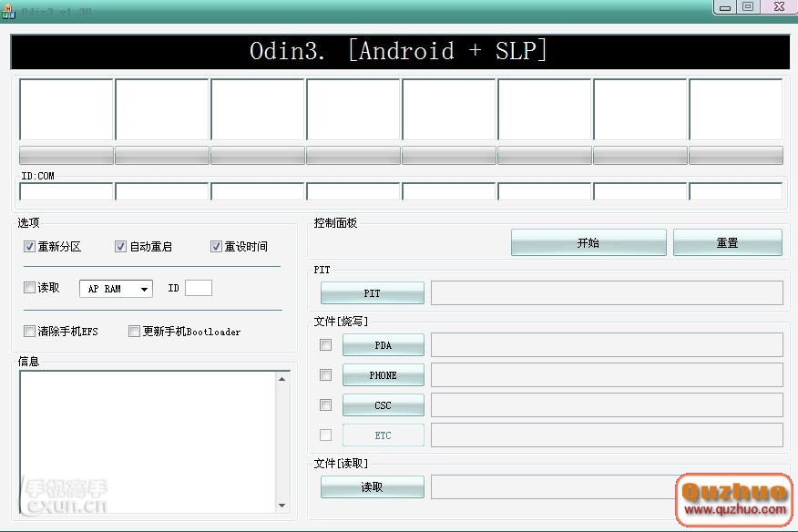Click the CSC file button
Image resolution: width=798 pixels, height=532 pixels.
click(383, 405)
